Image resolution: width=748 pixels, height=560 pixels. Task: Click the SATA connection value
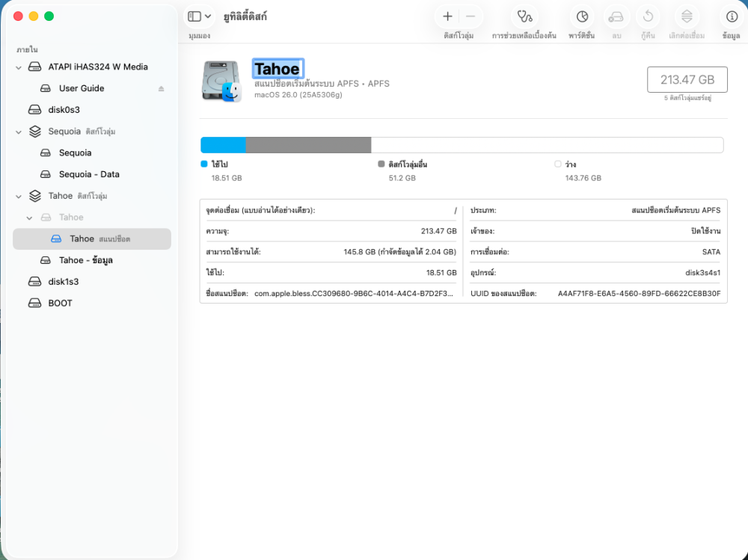[711, 252]
